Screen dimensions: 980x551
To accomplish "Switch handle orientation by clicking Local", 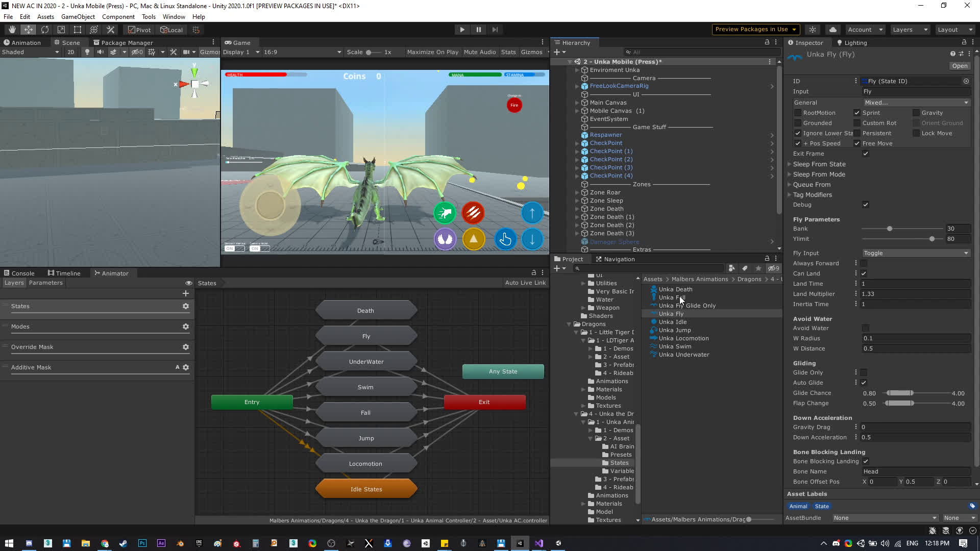I will [x=171, y=29].
